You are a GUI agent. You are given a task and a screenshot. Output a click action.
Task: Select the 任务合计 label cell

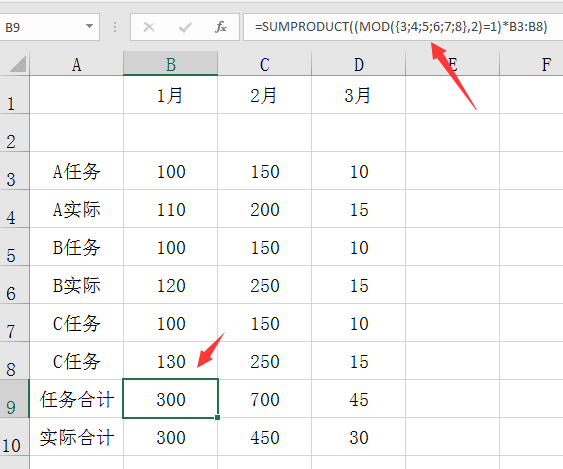(x=76, y=399)
